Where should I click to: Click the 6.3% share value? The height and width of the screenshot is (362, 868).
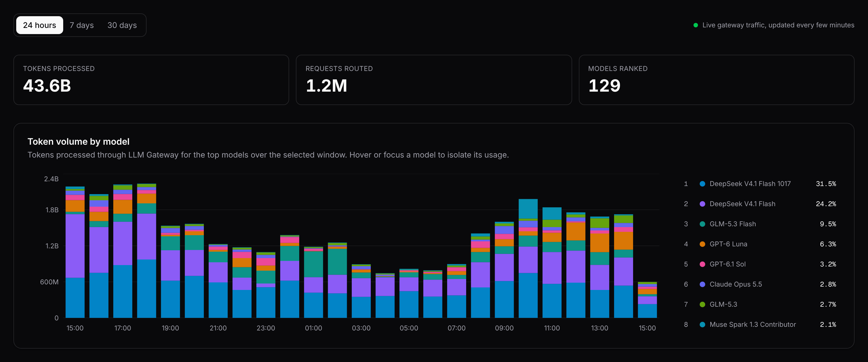coord(828,244)
